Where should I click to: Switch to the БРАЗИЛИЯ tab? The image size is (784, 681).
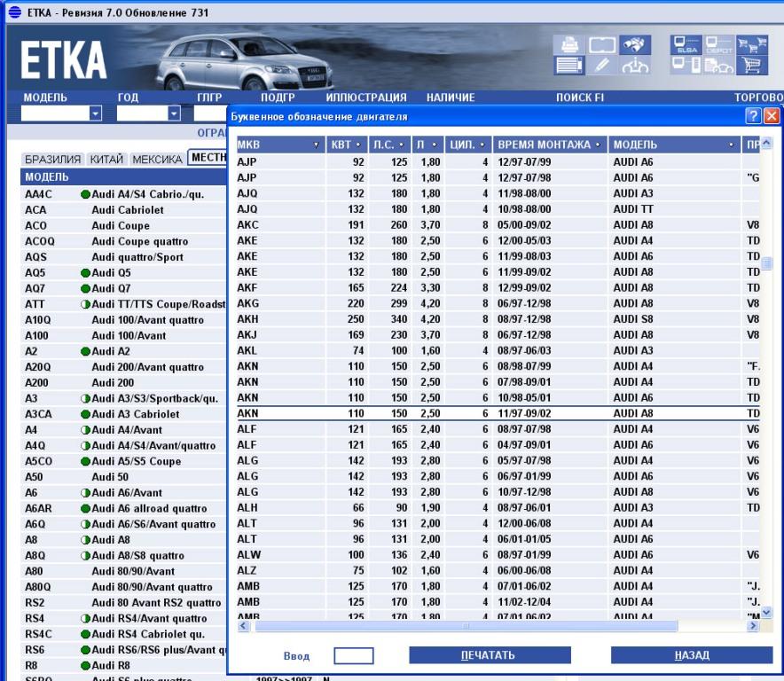[x=54, y=160]
